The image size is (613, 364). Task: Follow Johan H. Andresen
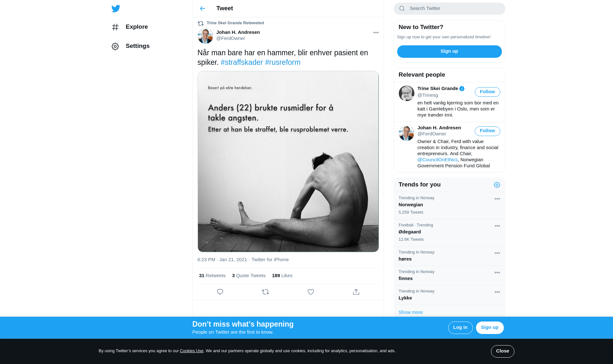[487, 131]
